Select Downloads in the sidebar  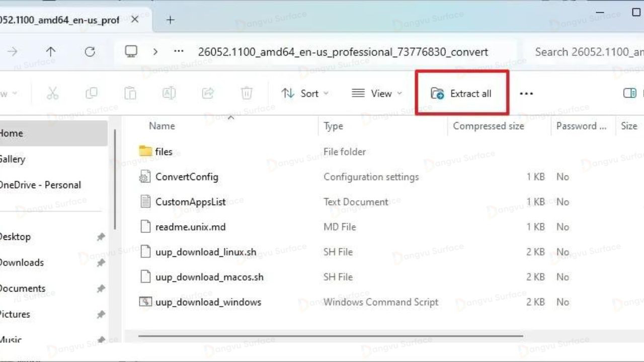pyautogui.click(x=22, y=262)
